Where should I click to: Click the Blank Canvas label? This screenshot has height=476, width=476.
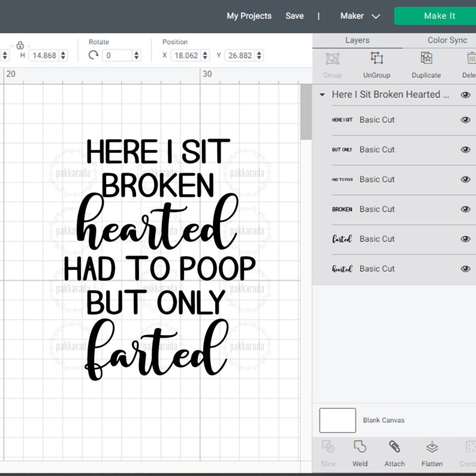[x=384, y=420]
